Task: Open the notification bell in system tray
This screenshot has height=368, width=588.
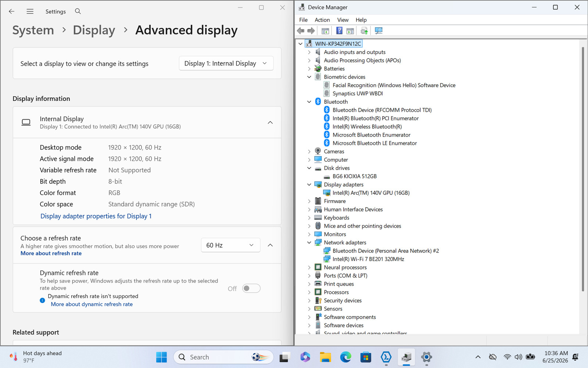Action: point(576,357)
